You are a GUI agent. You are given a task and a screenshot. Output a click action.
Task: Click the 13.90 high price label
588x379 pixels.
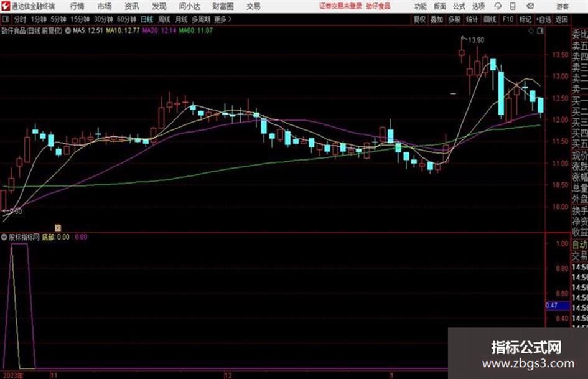(476, 40)
